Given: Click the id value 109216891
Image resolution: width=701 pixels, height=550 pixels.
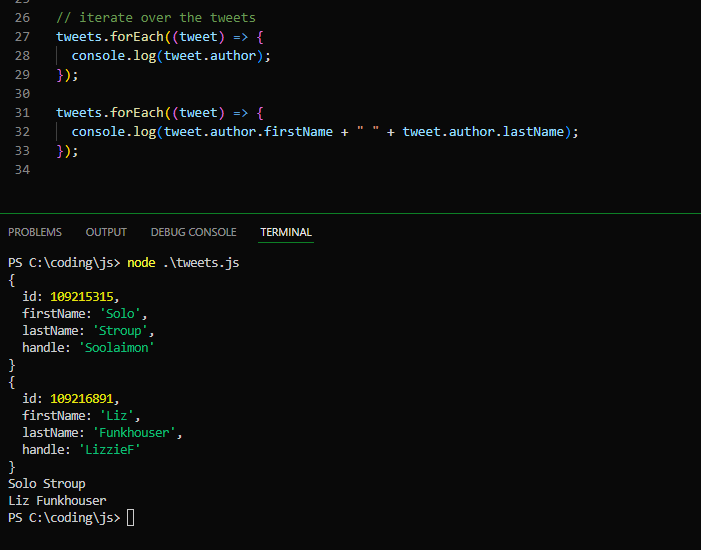Looking at the screenshot, I should click(x=82, y=398).
